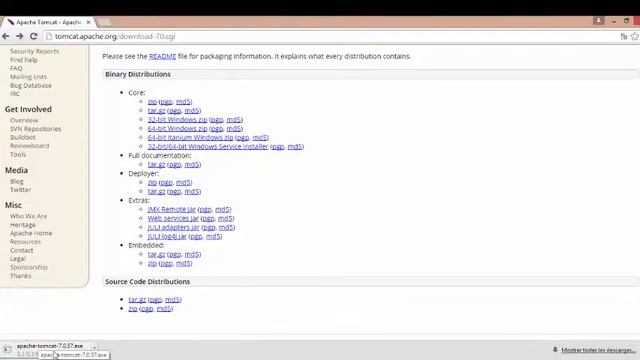640x360 pixels.
Task: Download the Deployer tar.gz
Action: 156,191
